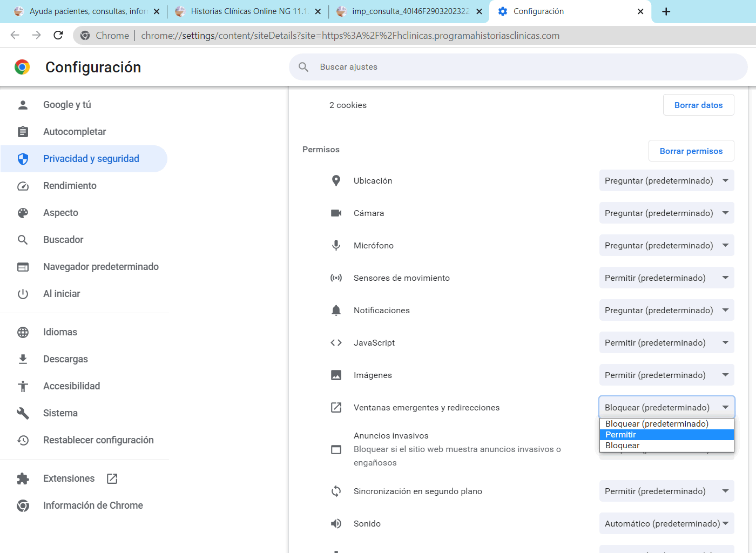
Task: Select the Privacidad y seguridad shield icon
Action: [23, 158]
